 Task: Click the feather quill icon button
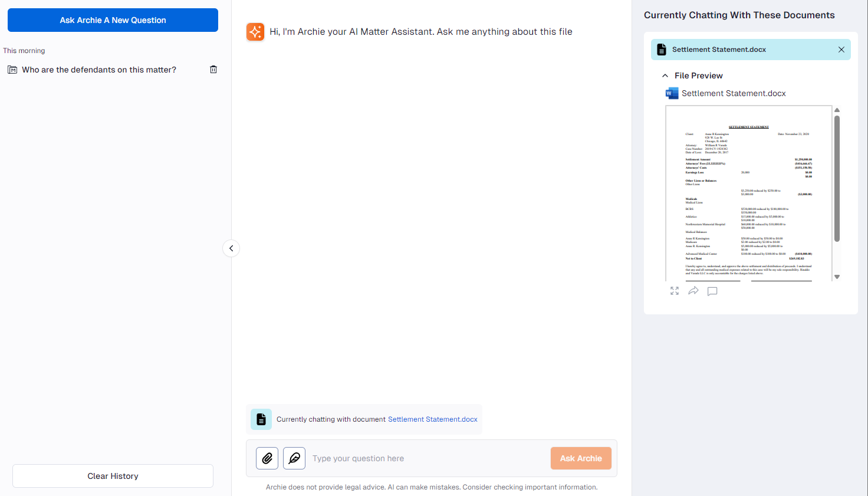click(x=294, y=458)
